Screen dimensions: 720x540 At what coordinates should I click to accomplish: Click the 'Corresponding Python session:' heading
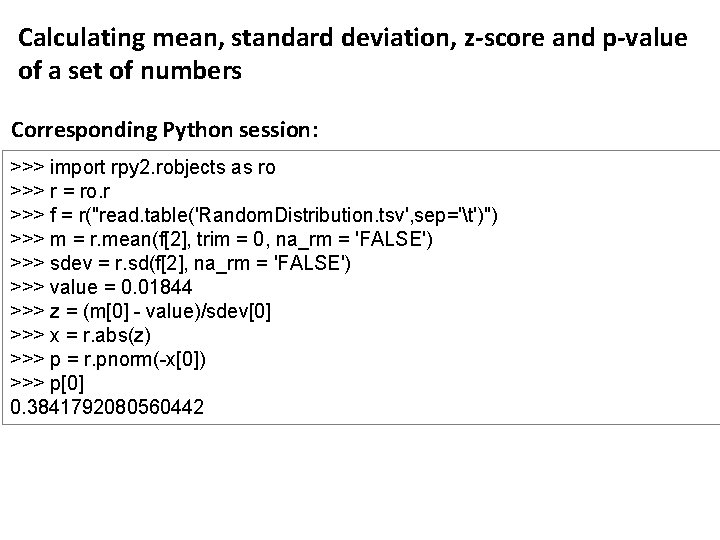[x=165, y=131]
